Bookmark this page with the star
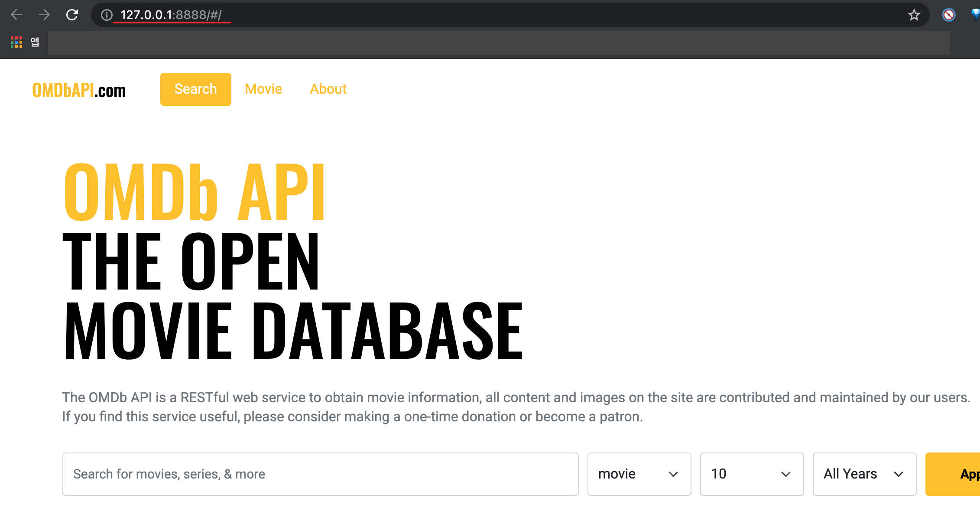 (914, 15)
